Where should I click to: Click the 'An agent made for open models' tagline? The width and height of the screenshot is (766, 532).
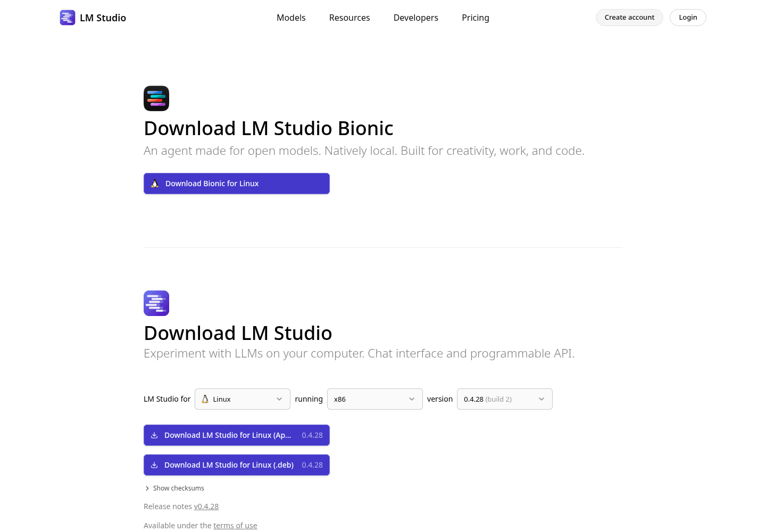coord(364,151)
